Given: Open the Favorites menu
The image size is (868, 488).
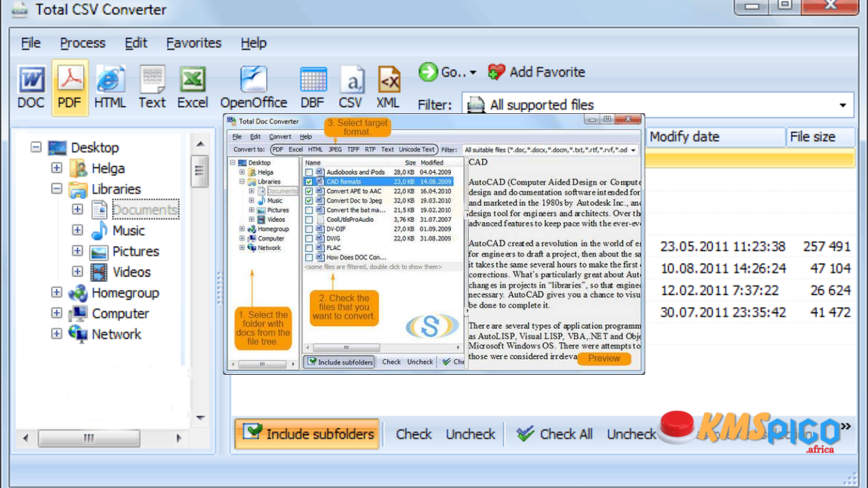Looking at the screenshot, I should (x=194, y=43).
